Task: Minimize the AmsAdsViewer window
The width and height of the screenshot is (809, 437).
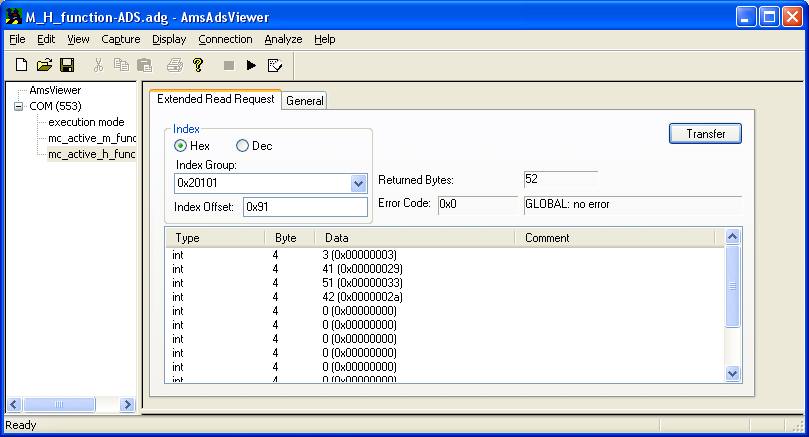Action: [745, 17]
